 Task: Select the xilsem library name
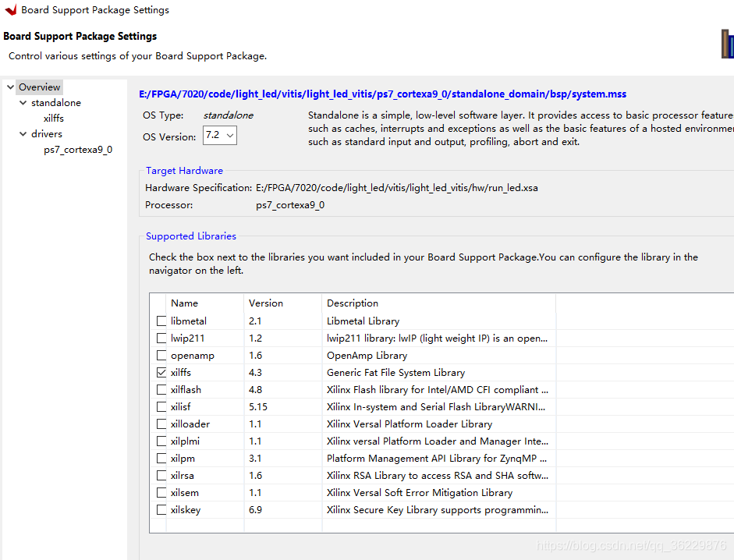184,493
